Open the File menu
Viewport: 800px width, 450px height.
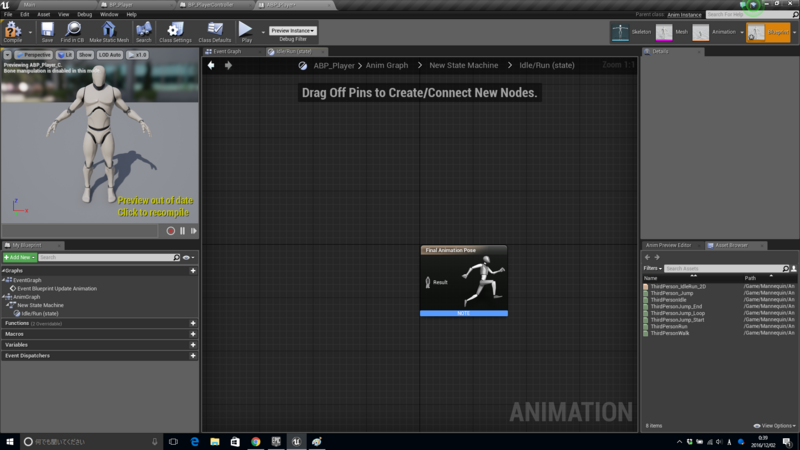(8, 14)
